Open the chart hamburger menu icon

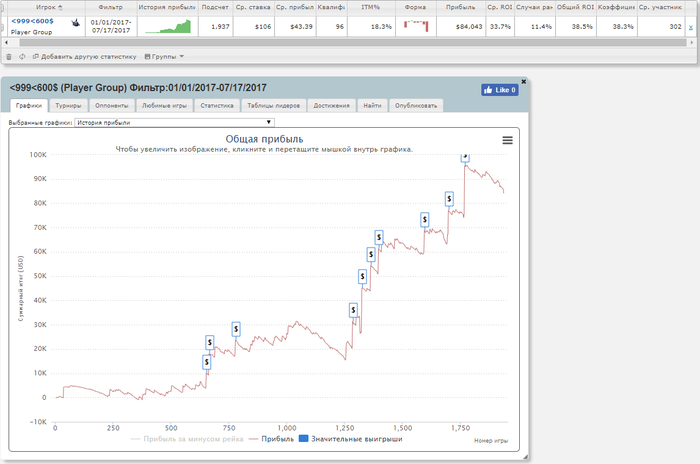(x=508, y=140)
